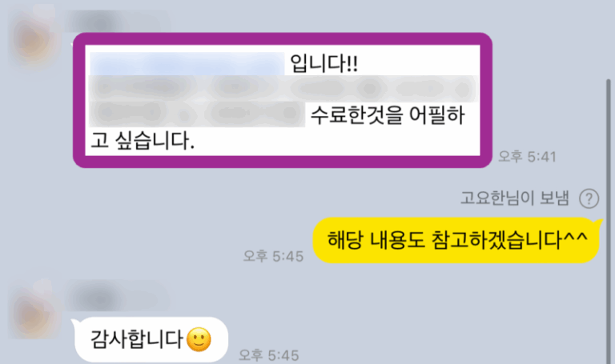The width and height of the screenshot is (615, 364).
Task: Click the 고요한님이 보냄 sender label
Action: point(514,198)
